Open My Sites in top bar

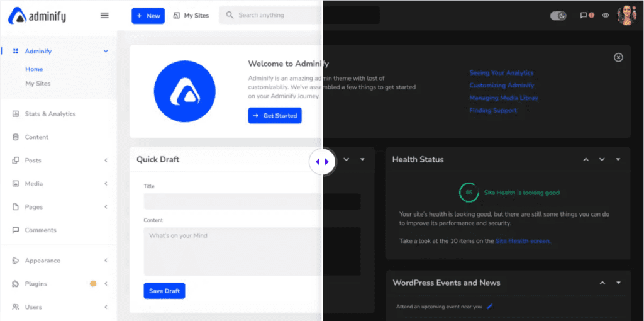(x=191, y=16)
